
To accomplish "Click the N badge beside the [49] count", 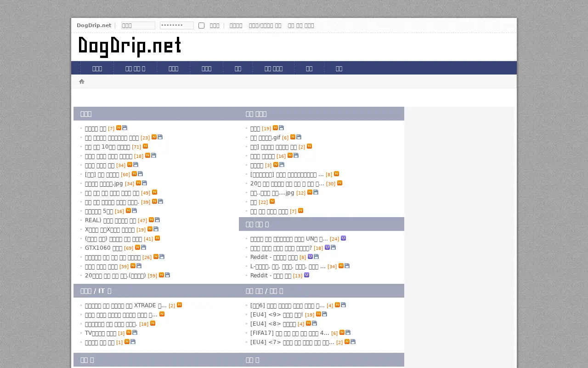I will [x=154, y=192].
